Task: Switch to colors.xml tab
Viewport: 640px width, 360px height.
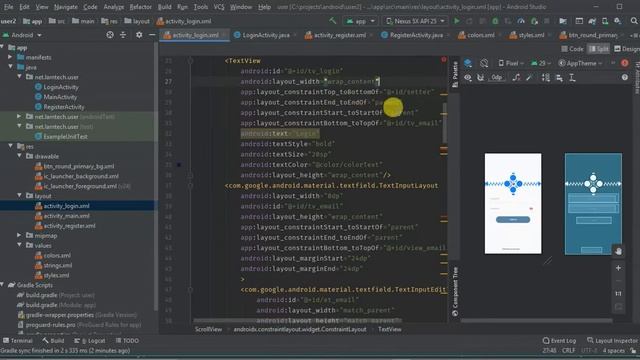Action: pyautogui.click(x=477, y=35)
